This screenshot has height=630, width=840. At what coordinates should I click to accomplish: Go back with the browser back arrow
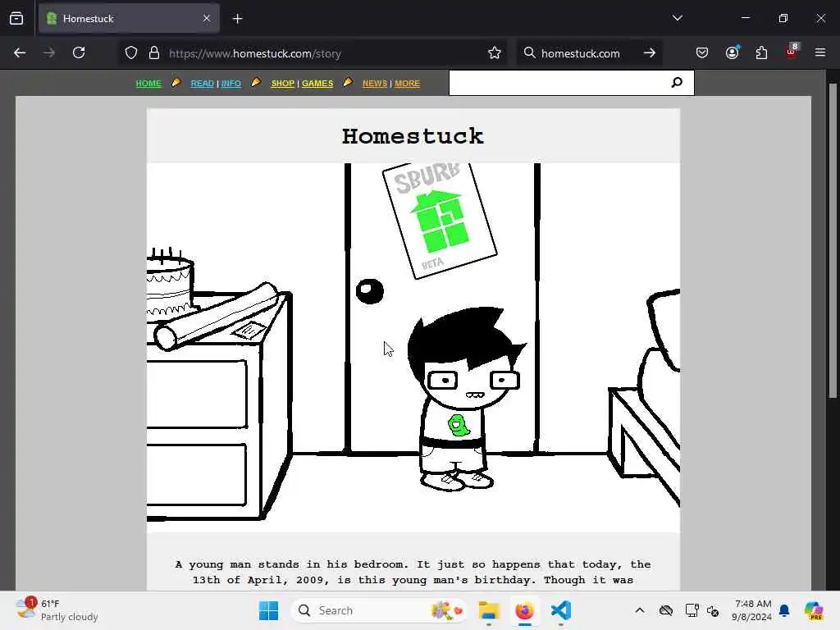point(20,52)
